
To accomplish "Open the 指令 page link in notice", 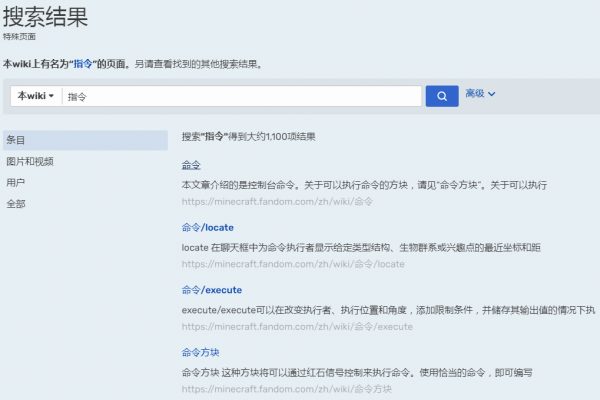I will coord(83,64).
